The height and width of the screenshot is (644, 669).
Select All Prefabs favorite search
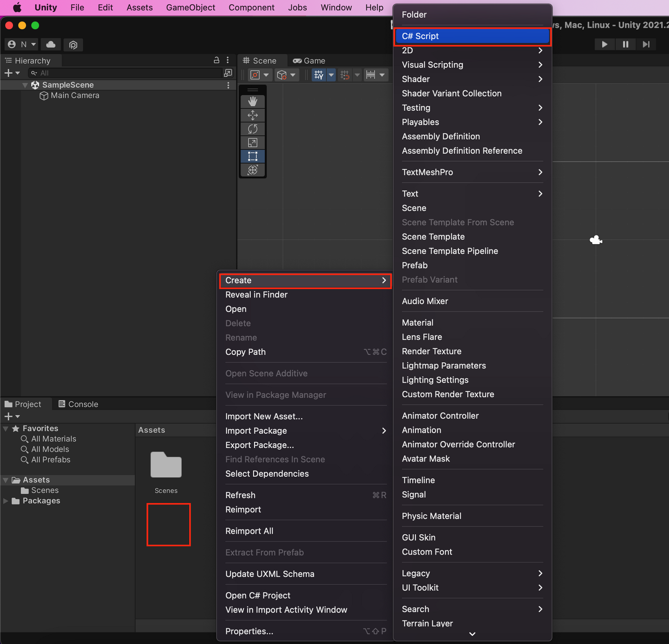pyautogui.click(x=45, y=460)
